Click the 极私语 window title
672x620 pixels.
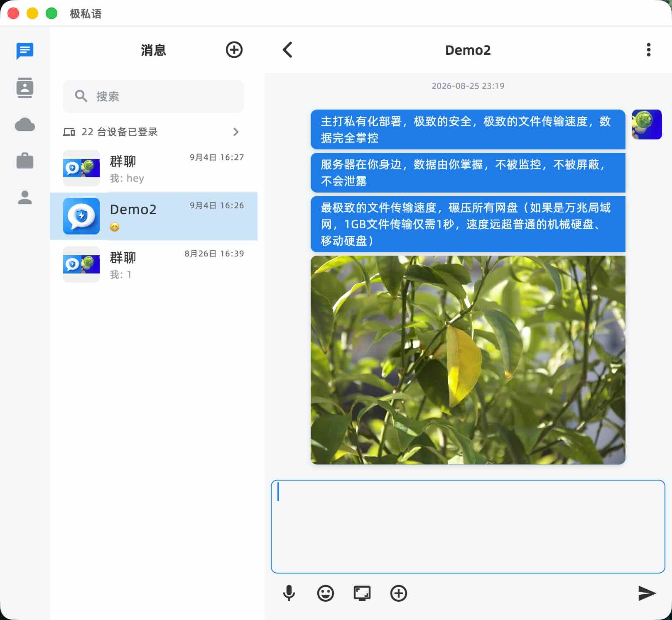pyautogui.click(x=86, y=14)
